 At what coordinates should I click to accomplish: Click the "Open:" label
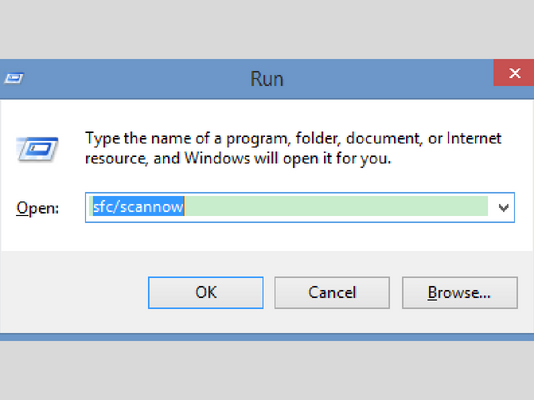37,208
